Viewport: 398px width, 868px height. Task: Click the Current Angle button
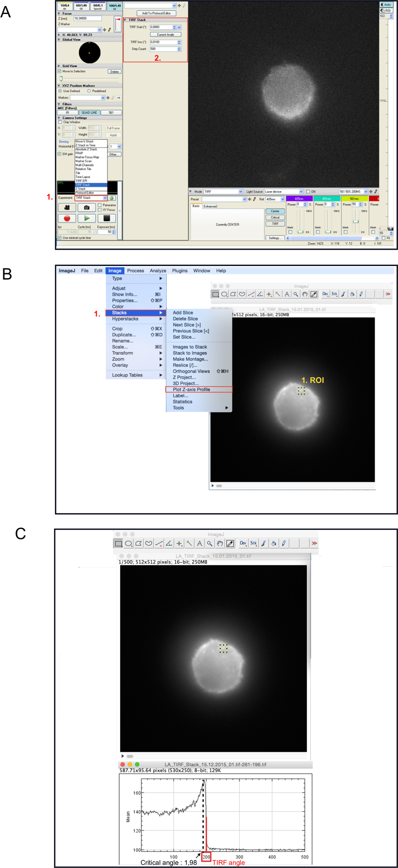pyautogui.click(x=166, y=35)
